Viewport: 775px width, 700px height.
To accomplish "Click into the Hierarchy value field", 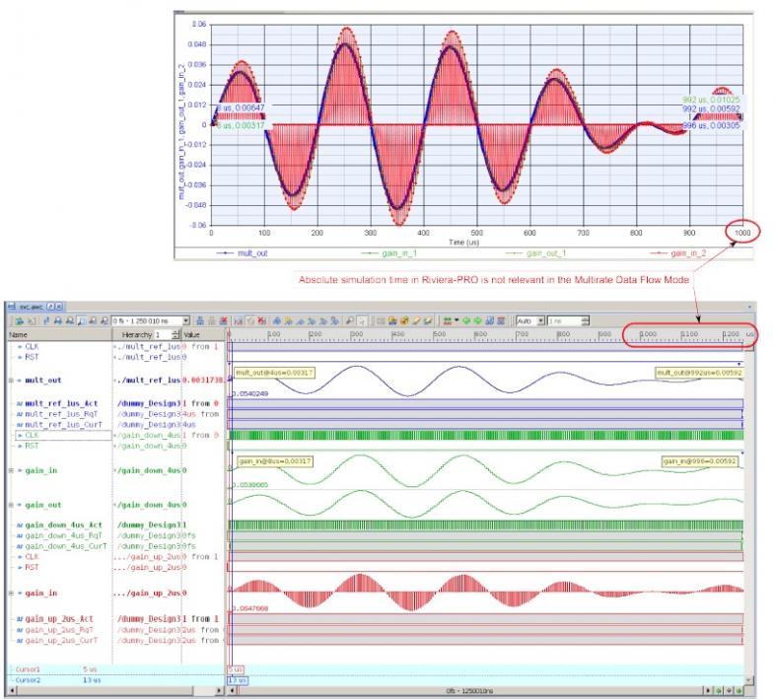I will click(163, 334).
